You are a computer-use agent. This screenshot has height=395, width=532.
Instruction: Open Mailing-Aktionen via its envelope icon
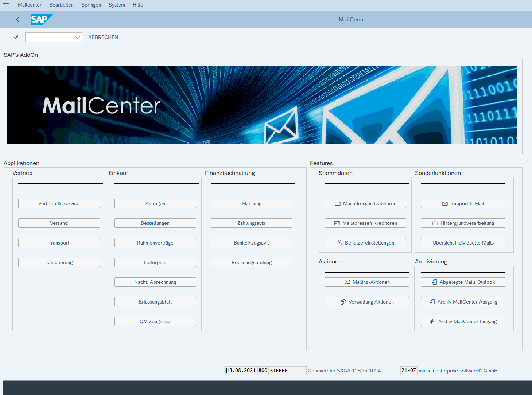(x=347, y=282)
